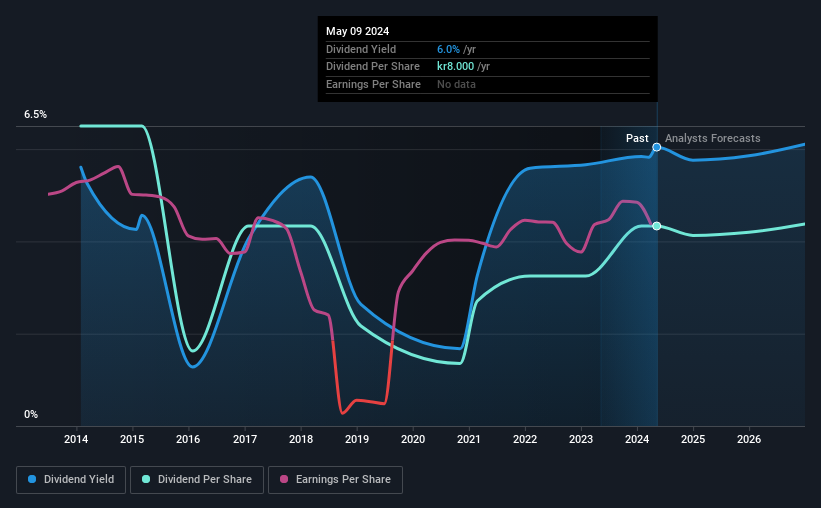Click the 2015 x-axis label

pyautogui.click(x=132, y=439)
